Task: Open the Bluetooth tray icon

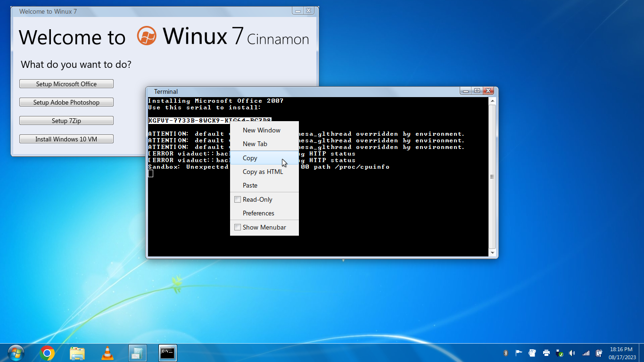Action: coord(505,353)
